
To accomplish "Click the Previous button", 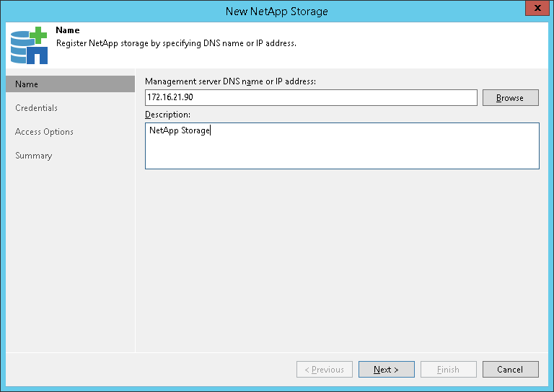I will click(x=325, y=370).
